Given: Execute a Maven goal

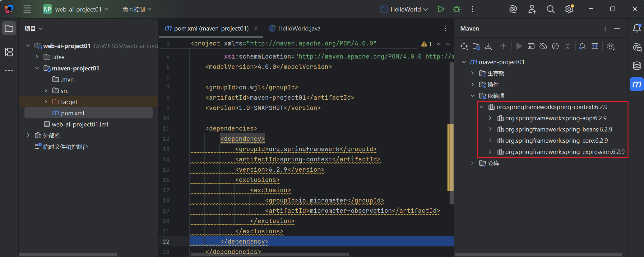Looking at the screenshot, I should coord(531,46).
